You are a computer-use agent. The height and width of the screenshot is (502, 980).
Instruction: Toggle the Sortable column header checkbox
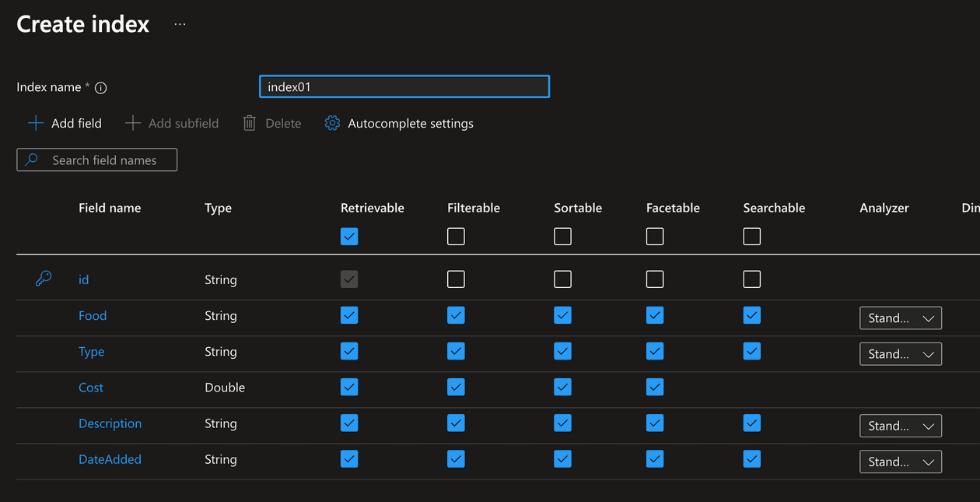pyautogui.click(x=562, y=237)
